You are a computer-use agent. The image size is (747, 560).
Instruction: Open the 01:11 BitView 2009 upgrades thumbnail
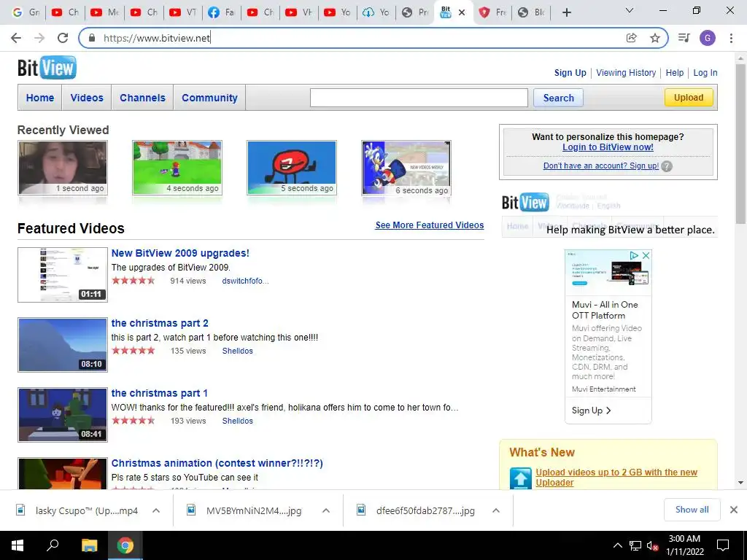point(63,275)
